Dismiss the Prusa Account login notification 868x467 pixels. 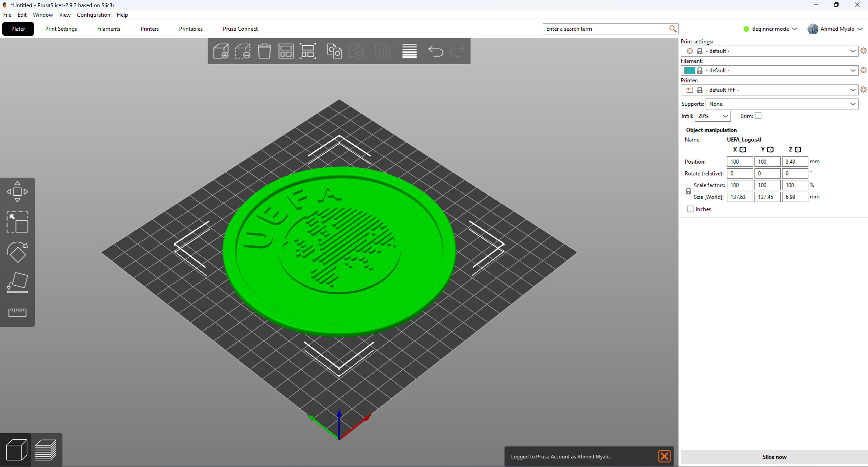pos(664,456)
